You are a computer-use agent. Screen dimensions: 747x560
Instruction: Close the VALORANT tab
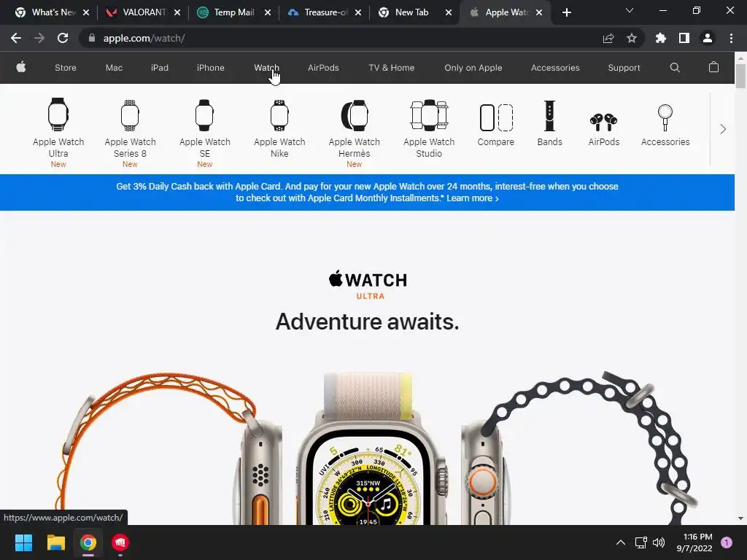click(177, 12)
